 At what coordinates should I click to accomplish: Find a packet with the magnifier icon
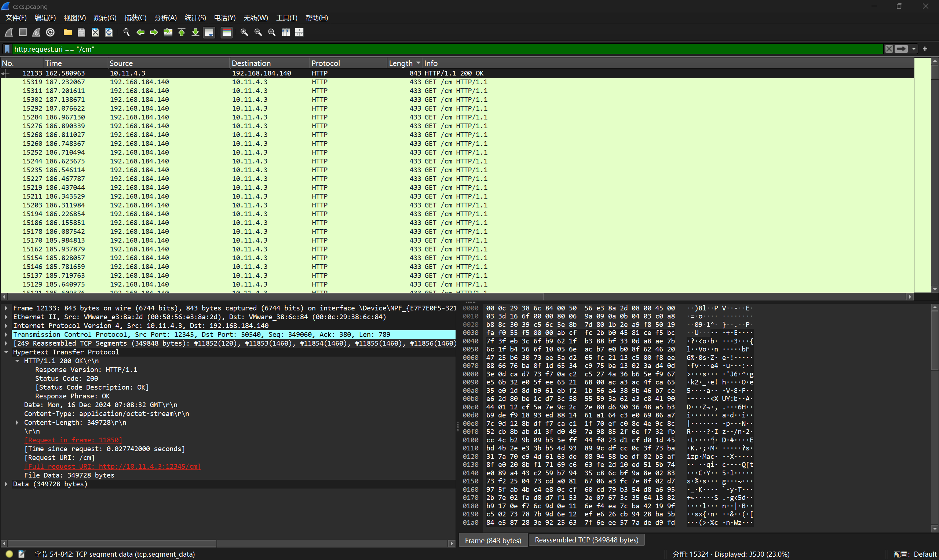pos(127,33)
